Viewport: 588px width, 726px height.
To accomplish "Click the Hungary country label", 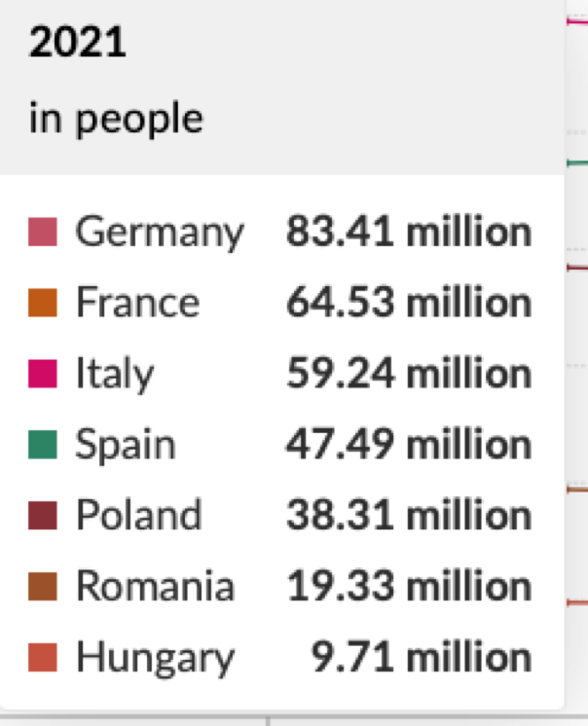I will tap(155, 658).
